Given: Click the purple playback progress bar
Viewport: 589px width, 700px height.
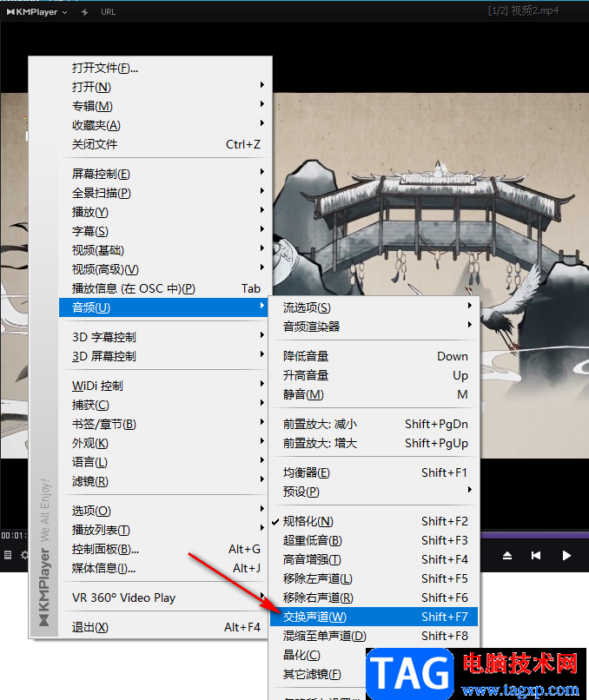Looking at the screenshot, I should (x=534, y=534).
